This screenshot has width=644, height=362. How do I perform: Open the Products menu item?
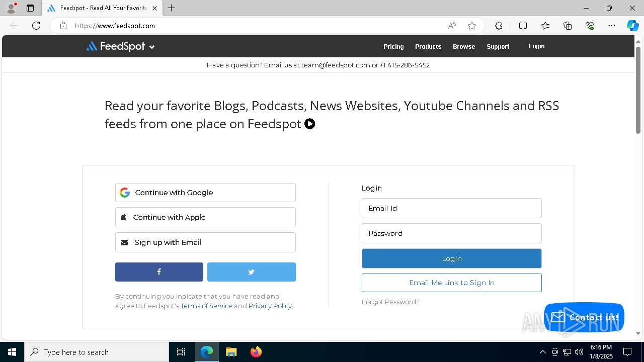pos(428,46)
